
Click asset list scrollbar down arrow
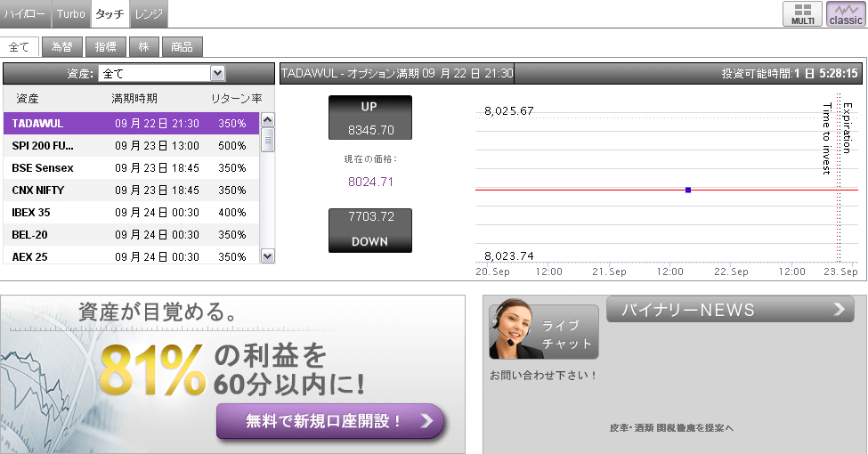click(x=267, y=255)
